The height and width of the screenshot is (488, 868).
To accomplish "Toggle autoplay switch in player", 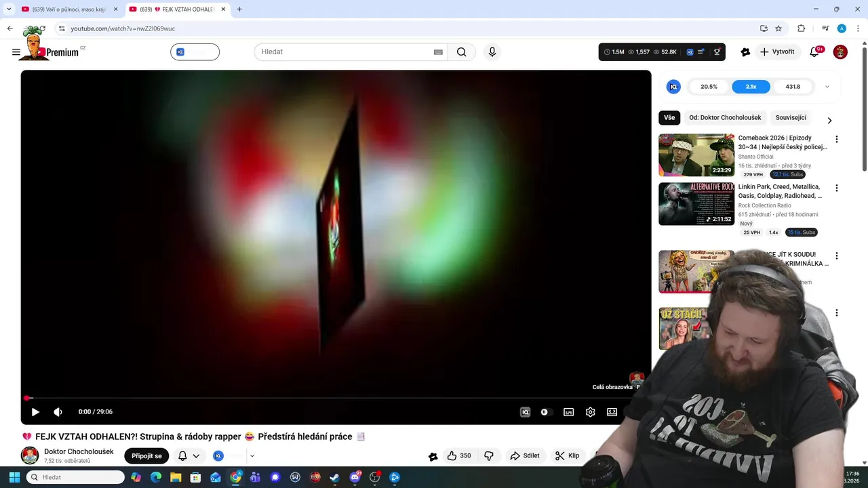I will [546, 412].
